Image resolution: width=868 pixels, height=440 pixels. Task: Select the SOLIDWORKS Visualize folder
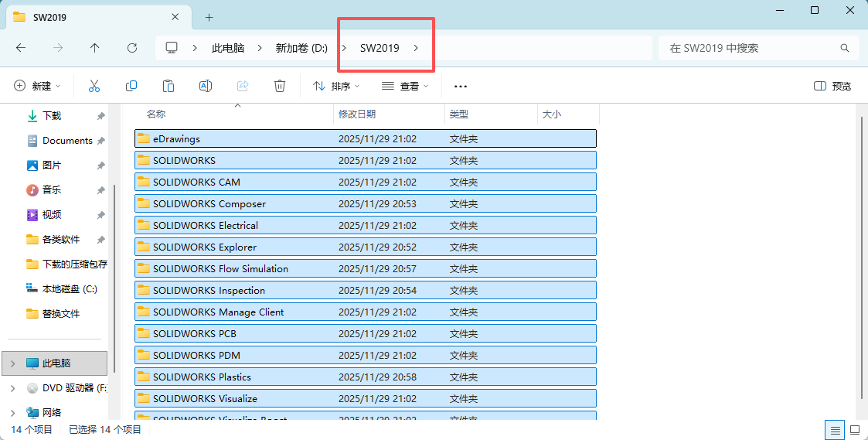click(x=366, y=398)
